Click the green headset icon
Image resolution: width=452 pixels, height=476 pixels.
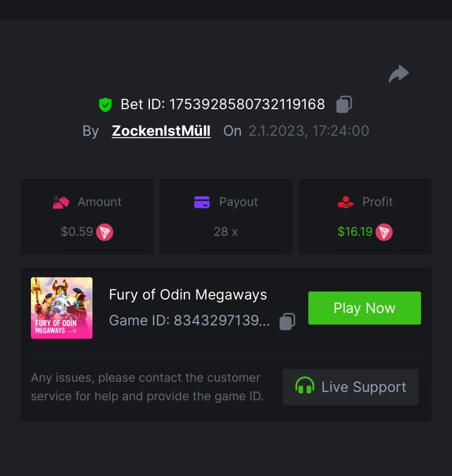(x=305, y=387)
